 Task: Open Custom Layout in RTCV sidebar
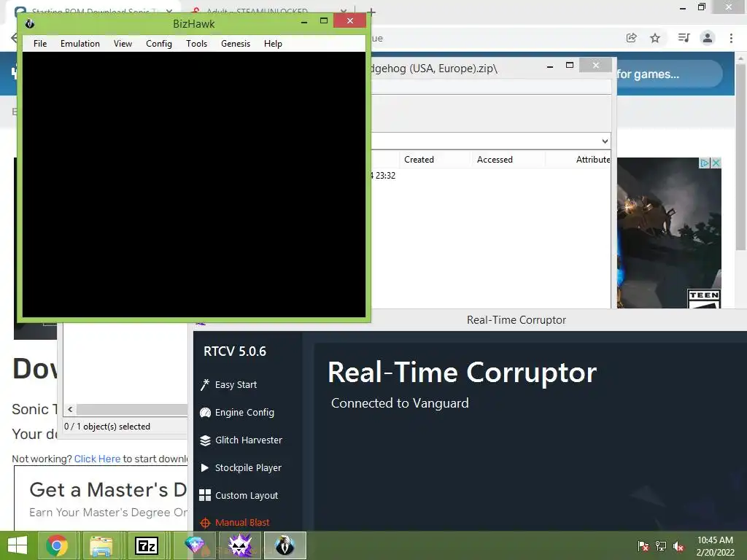point(247,495)
